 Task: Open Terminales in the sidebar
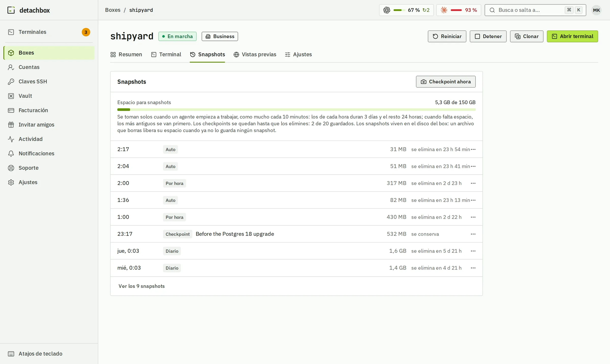(x=49, y=32)
